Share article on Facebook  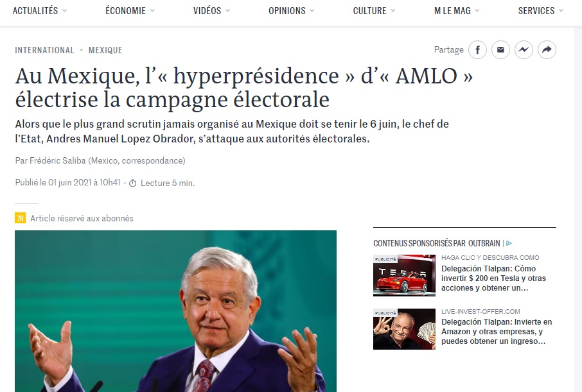coord(477,49)
